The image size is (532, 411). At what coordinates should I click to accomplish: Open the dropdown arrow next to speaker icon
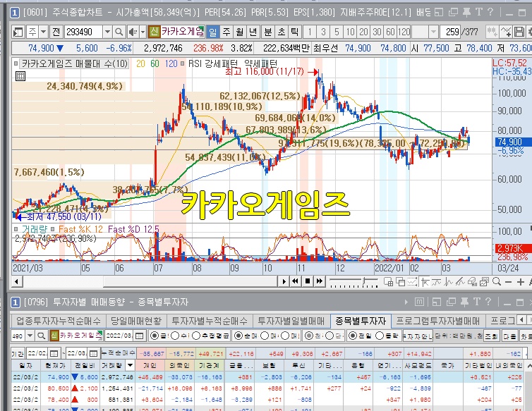(x=143, y=32)
